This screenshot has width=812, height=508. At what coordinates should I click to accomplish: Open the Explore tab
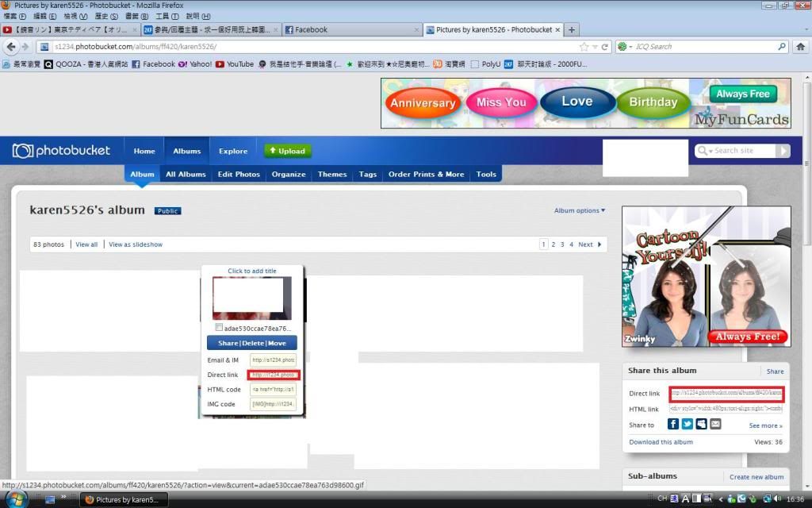[233, 151]
